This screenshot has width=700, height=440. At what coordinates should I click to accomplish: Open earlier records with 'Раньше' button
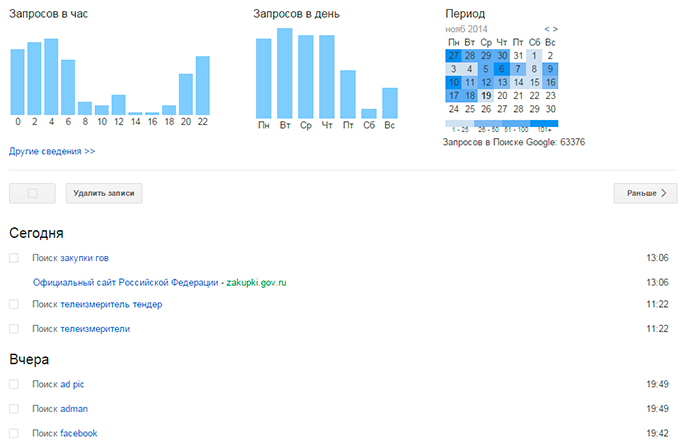coord(645,193)
